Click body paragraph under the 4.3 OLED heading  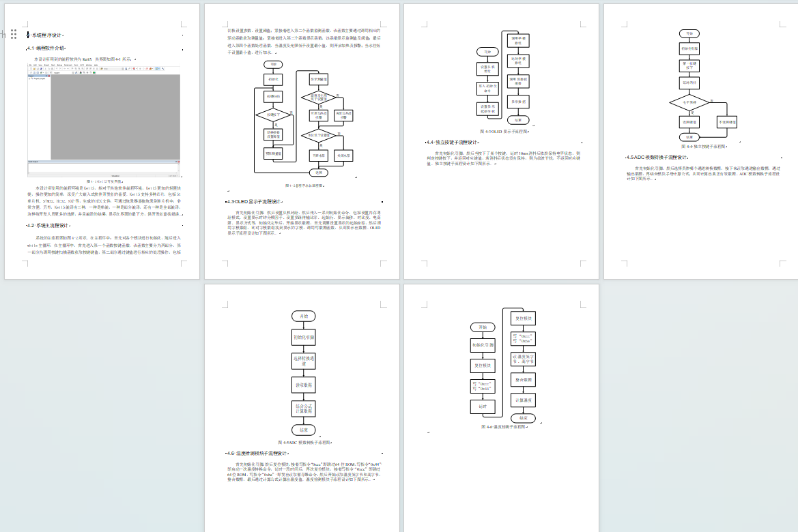[x=304, y=223]
